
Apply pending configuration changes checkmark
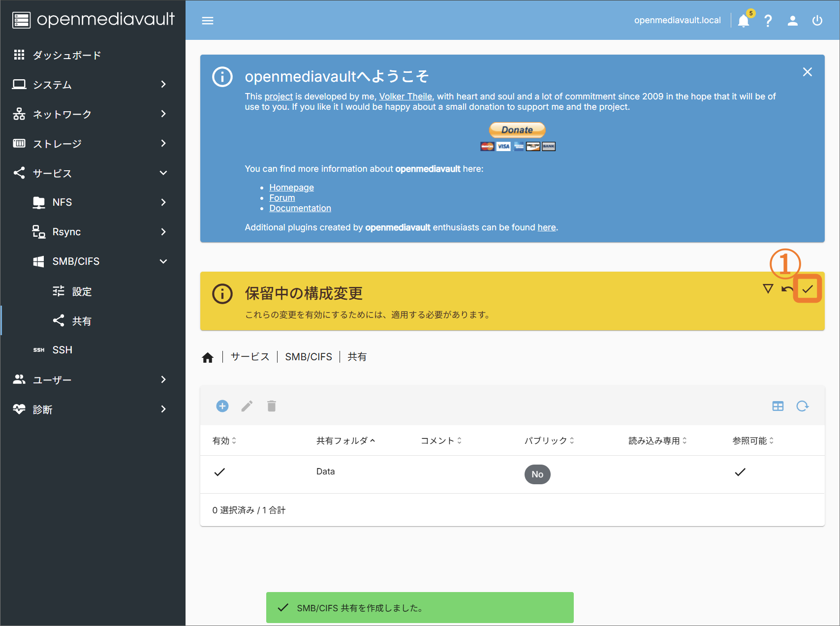[x=808, y=289]
